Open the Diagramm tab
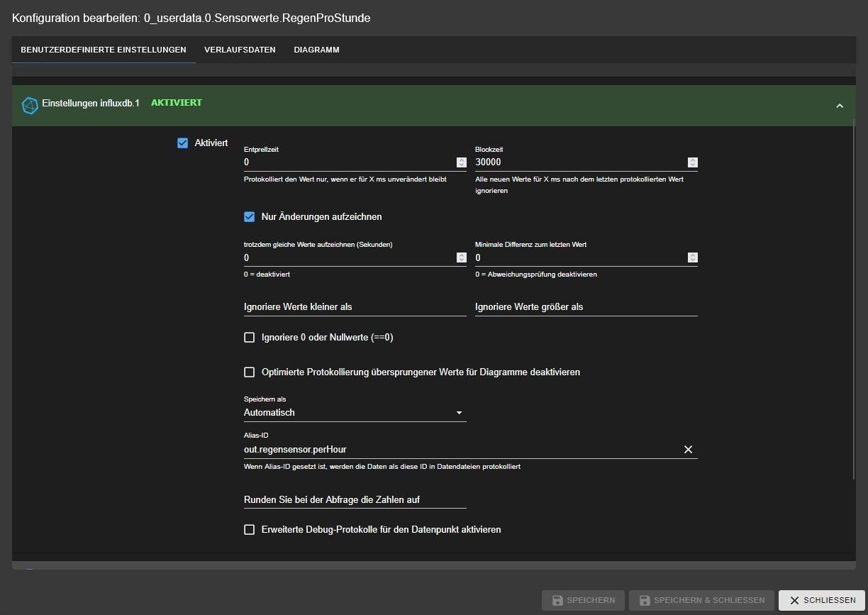 [317, 50]
